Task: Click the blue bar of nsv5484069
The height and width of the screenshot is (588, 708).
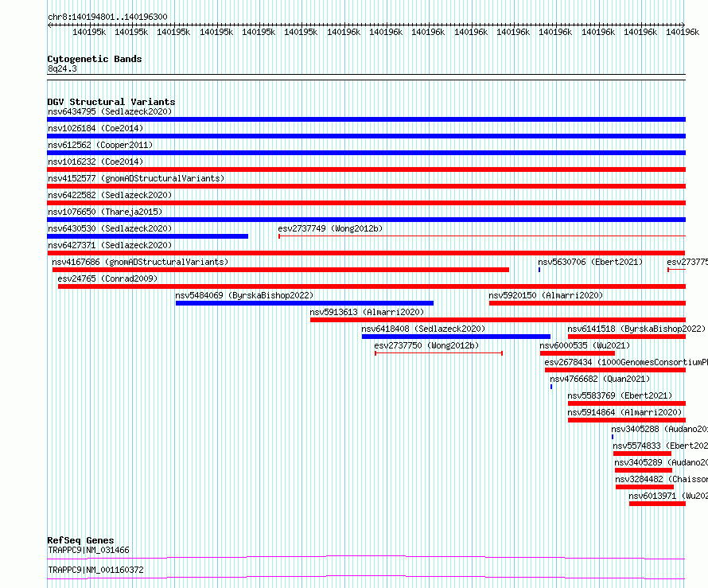Action: 305,303
